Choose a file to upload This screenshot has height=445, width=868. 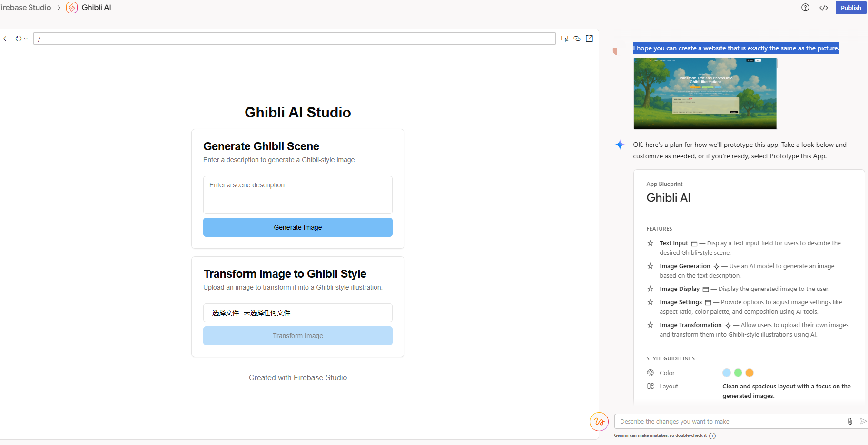(226, 313)
